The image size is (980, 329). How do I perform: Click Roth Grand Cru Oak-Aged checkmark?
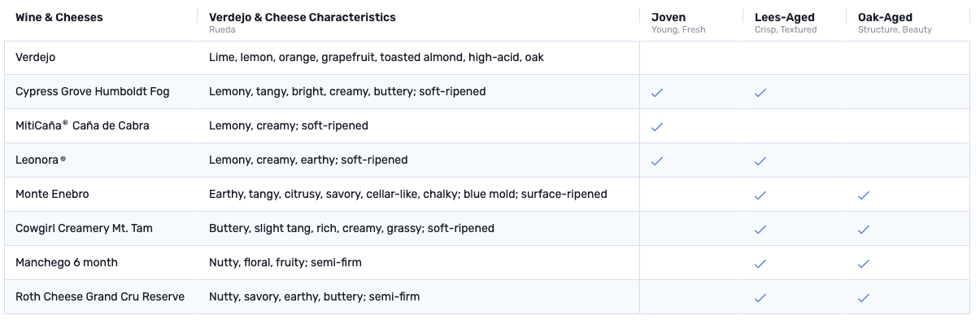[x=864, y=298]
